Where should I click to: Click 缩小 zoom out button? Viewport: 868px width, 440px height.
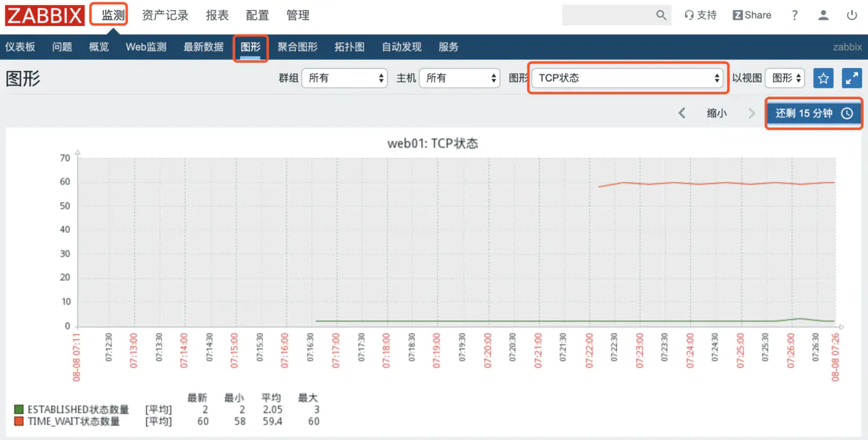717,114
